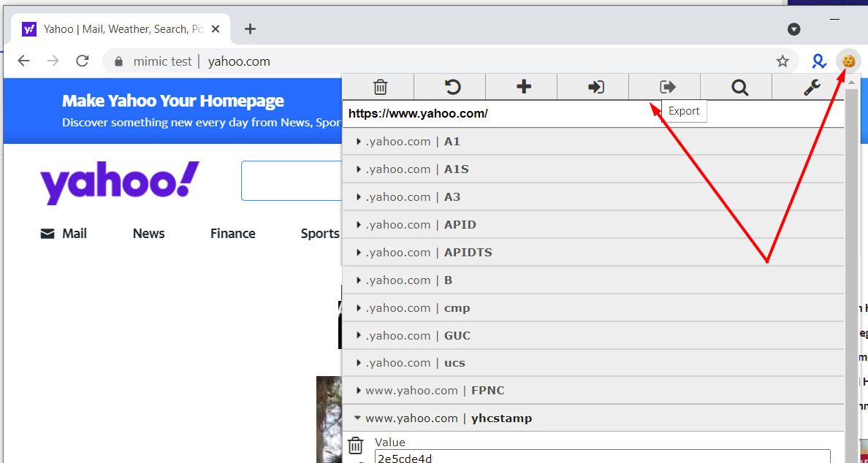This screenshot has width=868, height=463.
Task: Bookmark this page with the star icon
Action: (783, 61)
